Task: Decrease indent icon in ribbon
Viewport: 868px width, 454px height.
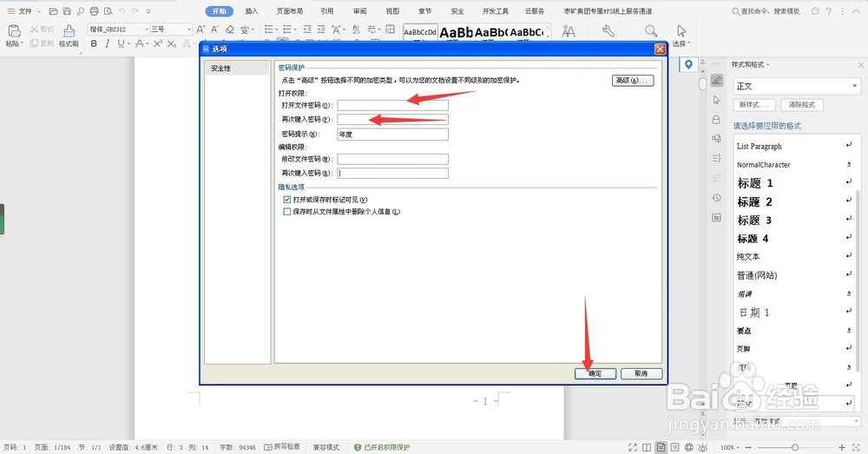Action: tap(307, 30)
